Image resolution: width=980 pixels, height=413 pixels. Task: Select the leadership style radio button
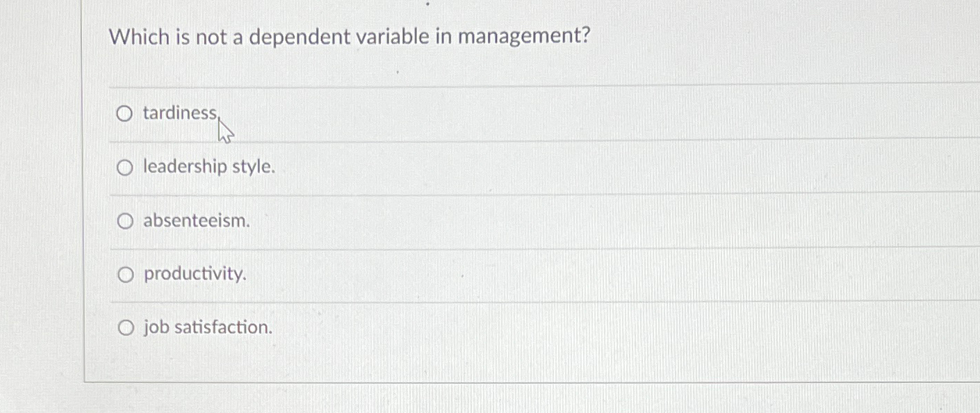[x=126, y=167]
